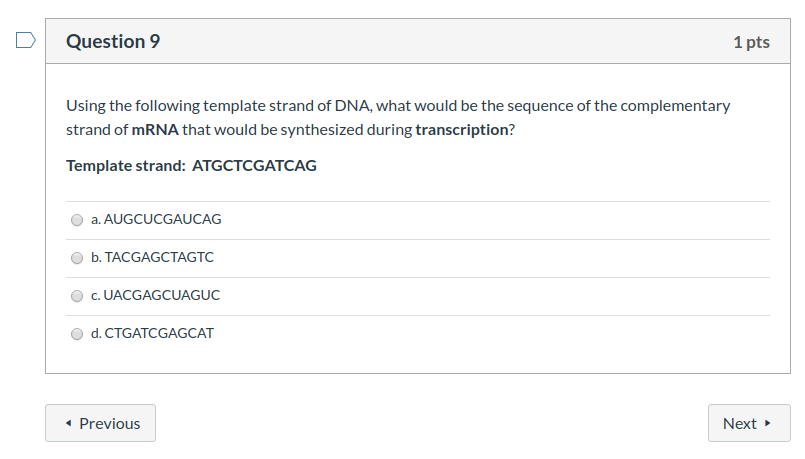Click the bold word mRNA

point(155,130)
